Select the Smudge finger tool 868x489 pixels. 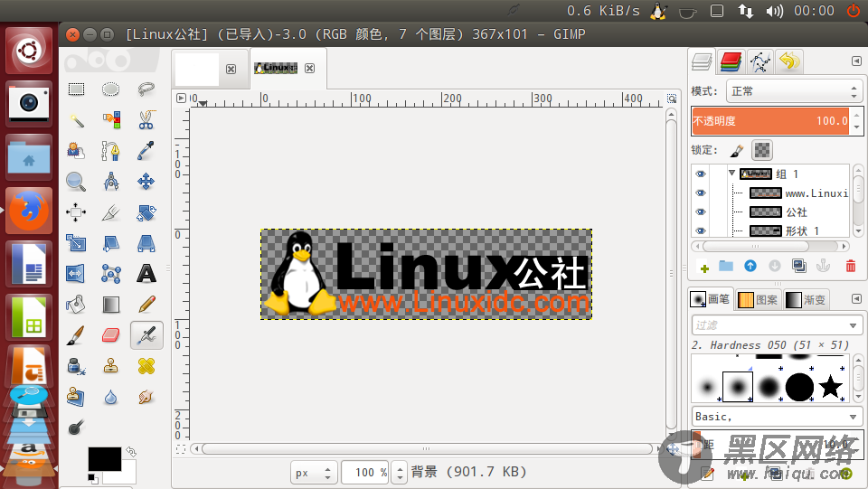point(146,397)
